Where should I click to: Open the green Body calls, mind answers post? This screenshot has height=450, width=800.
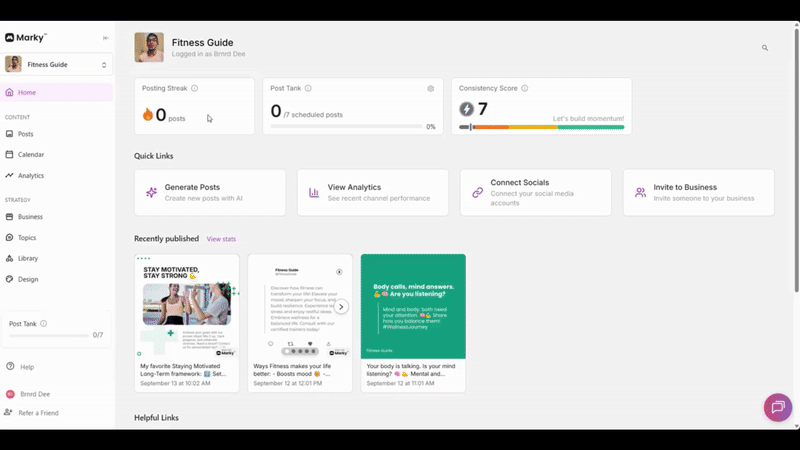(413, 323)
